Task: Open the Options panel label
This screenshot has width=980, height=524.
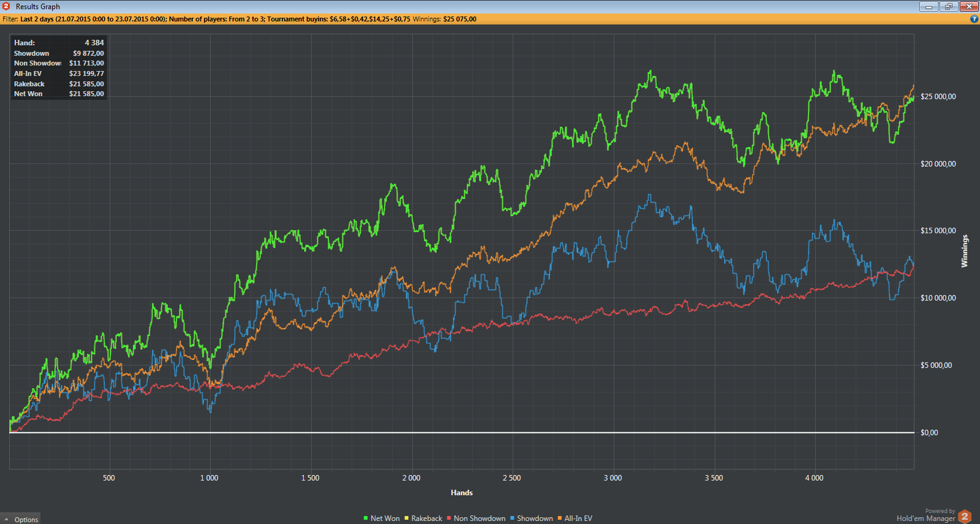Action: click(x=26, y=520)
